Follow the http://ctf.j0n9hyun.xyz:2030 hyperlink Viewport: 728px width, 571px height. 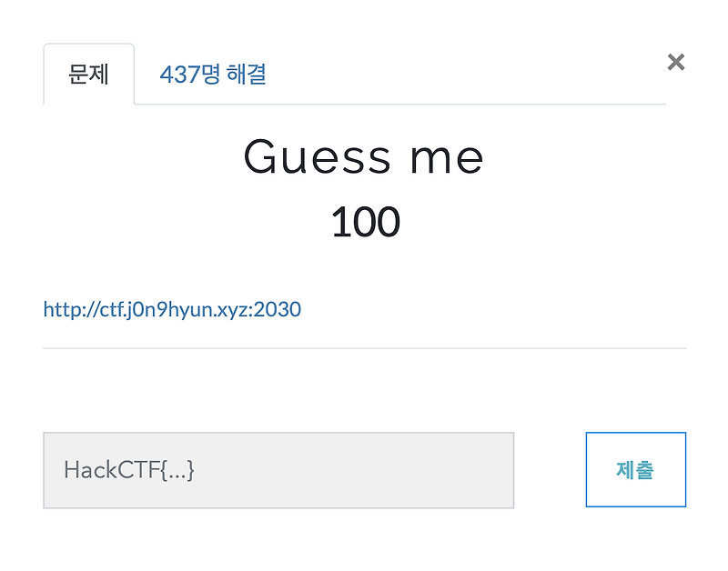coord(171,309)
